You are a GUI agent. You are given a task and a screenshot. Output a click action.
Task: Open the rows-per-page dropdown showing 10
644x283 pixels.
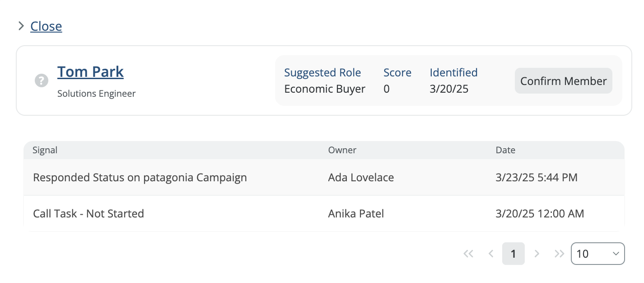pos(597,254)
